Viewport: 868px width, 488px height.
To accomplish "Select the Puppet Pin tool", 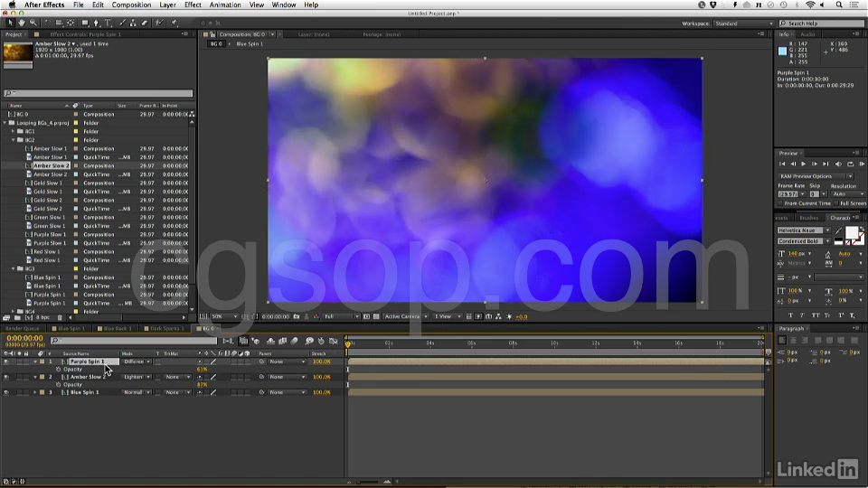I will click(x=174, y=23).
